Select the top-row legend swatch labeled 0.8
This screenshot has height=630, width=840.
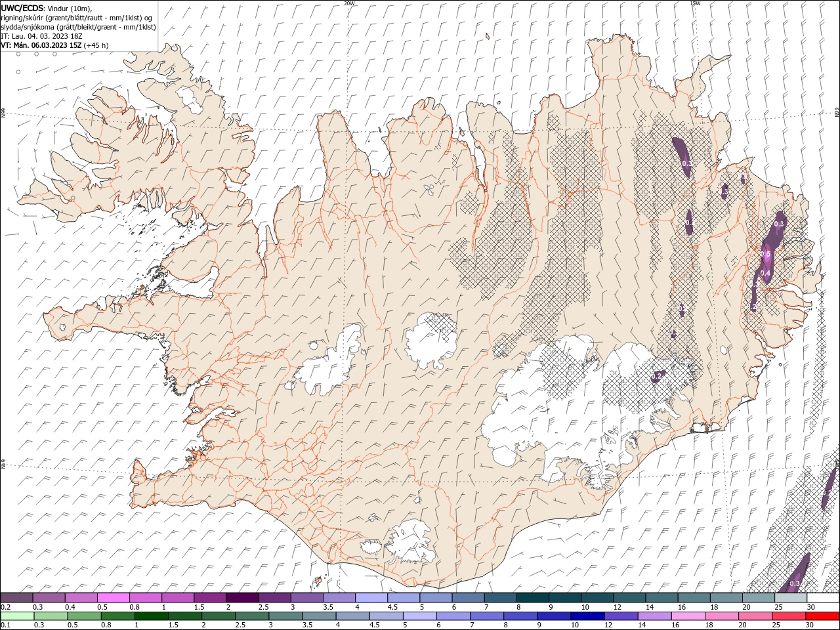145,598
